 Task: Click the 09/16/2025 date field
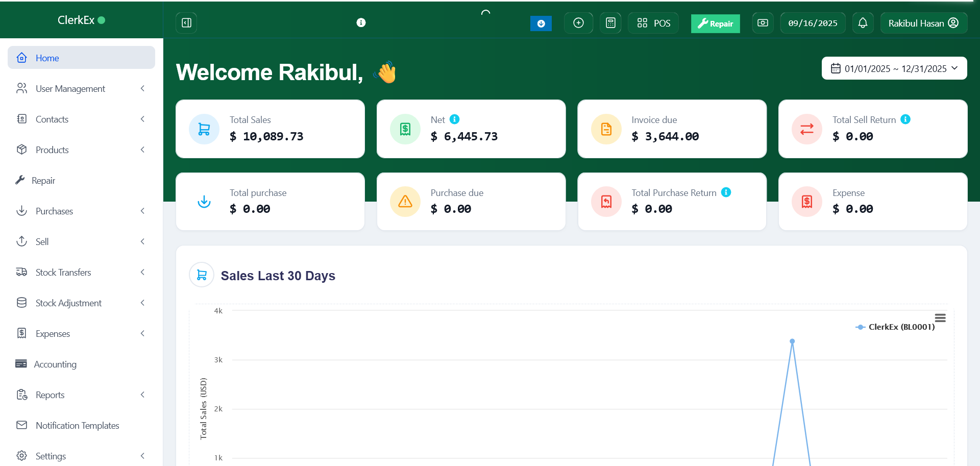point(813,22)
